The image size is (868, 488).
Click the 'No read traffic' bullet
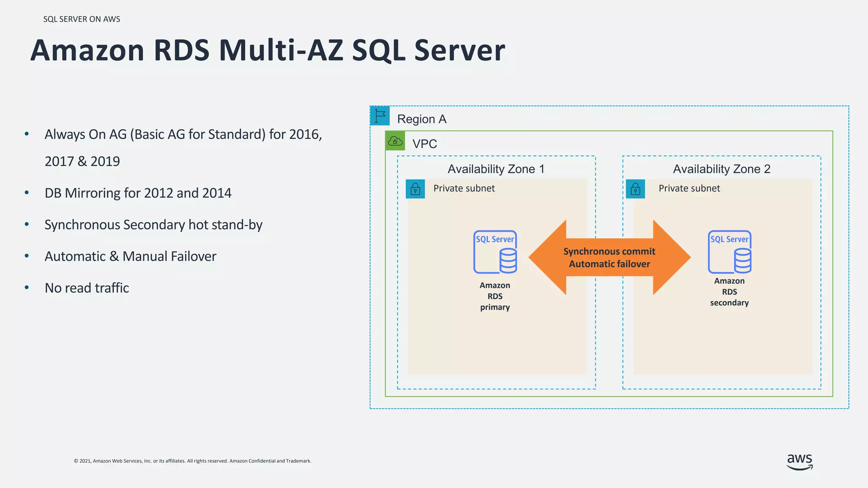click(87, 288)
